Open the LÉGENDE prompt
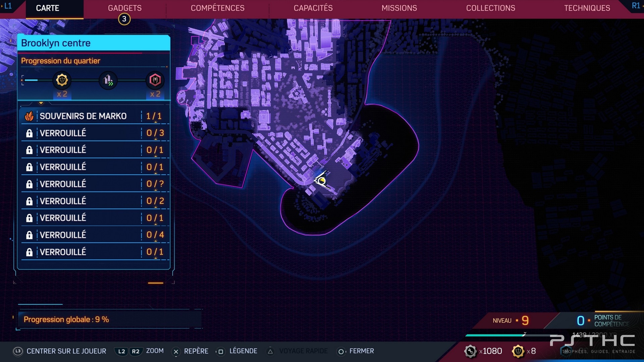The height and width of the screenshot is (362, 644). coord(244,351)
